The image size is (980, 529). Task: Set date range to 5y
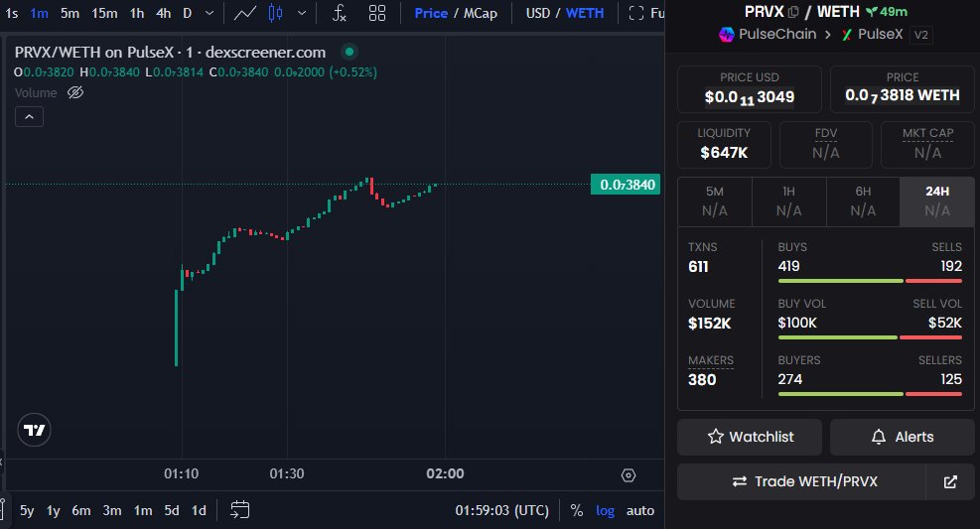point(27,510)
